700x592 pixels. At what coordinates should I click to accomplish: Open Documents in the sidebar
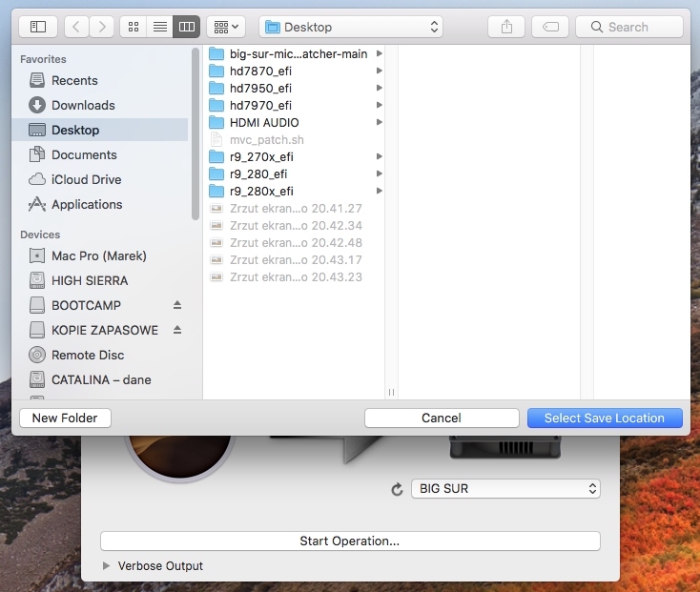pyautogui.click(x=100, y=154)
